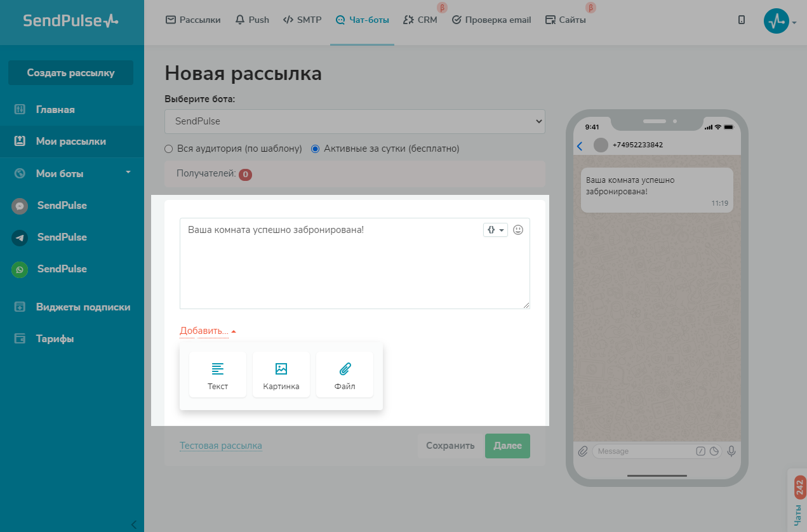This screenshot has height=532, width=807.
Task: Go to the SMTP section
Action: point(302,20)
